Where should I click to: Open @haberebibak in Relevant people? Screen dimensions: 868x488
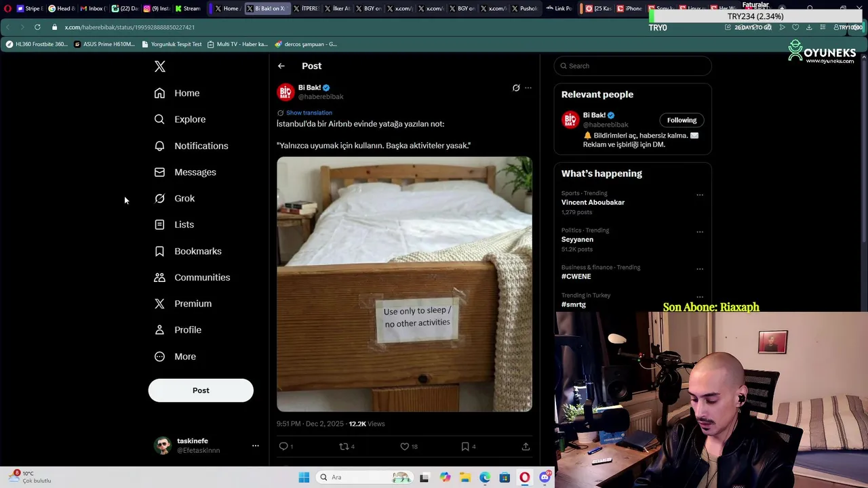(x=606, y=125)
